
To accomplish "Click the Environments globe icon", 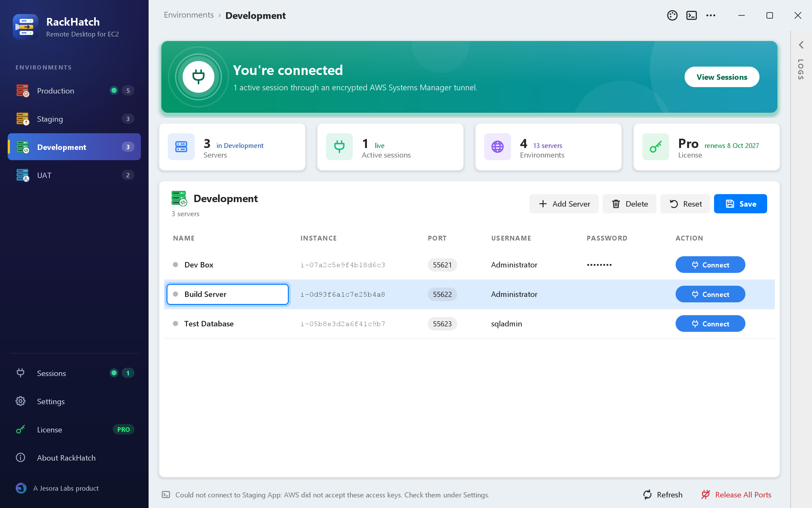I will [x=497, y=147].
